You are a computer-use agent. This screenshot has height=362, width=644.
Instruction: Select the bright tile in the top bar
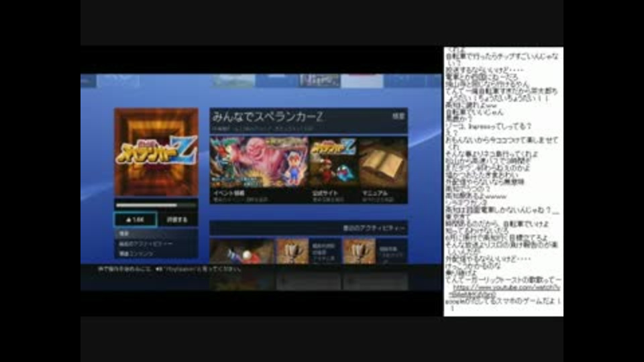point(362,80)
